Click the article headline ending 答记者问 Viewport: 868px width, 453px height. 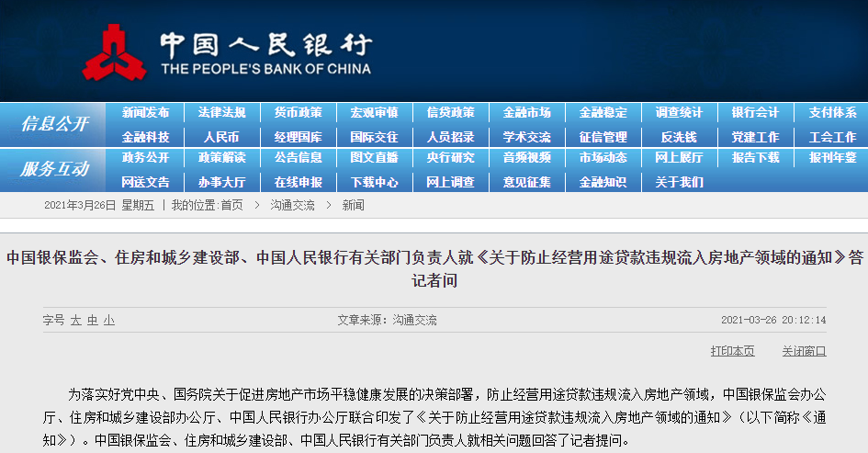click(x=434, y=268)
